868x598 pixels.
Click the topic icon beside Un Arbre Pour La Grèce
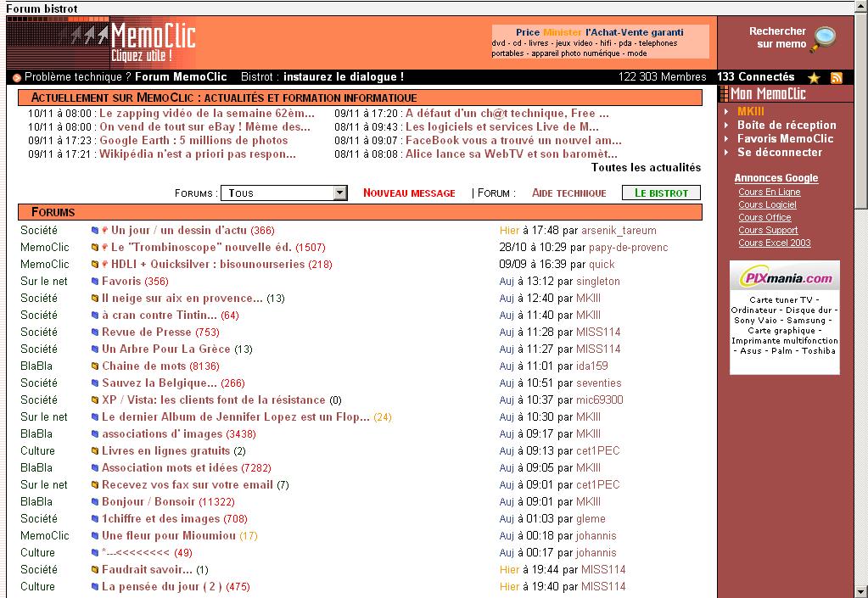click(95, 349)
